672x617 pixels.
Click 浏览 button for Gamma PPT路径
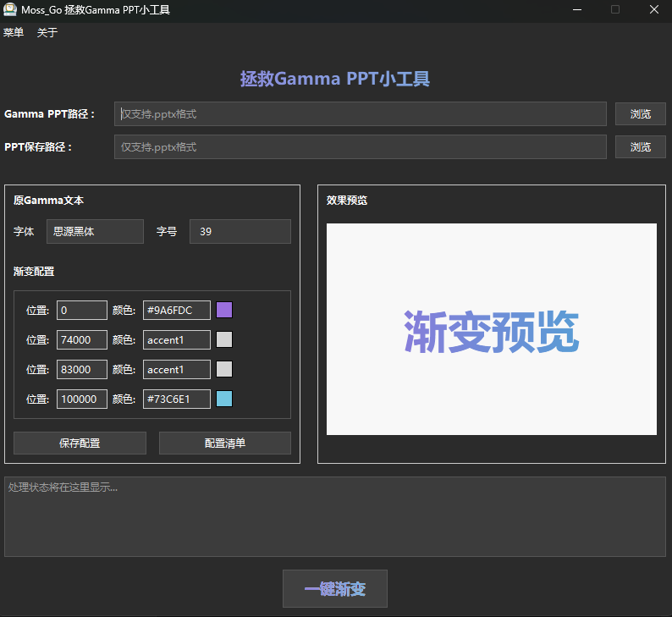pyautogui.click(x=640, y=113)
